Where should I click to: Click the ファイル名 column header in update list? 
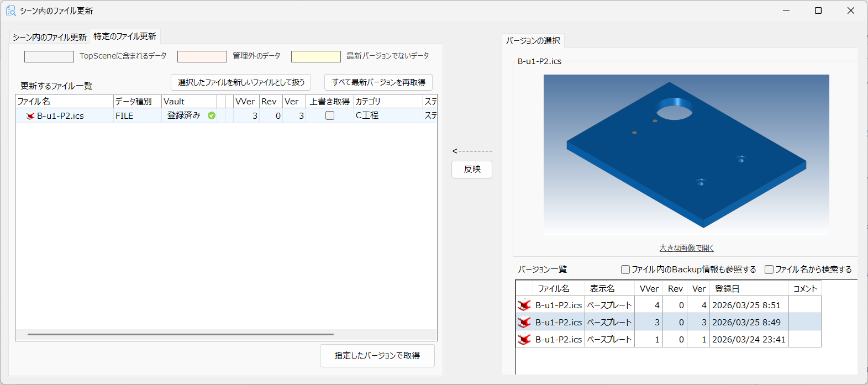click(64, 101)
